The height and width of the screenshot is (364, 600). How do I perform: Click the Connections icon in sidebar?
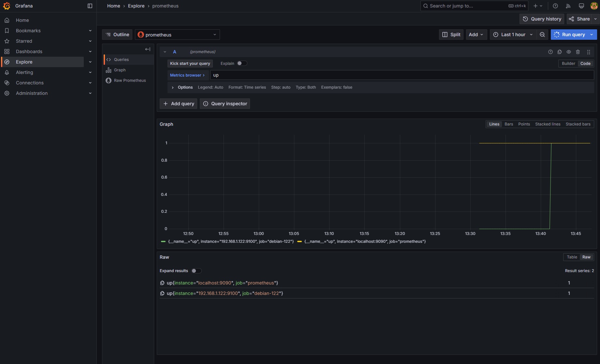point(7,83)
